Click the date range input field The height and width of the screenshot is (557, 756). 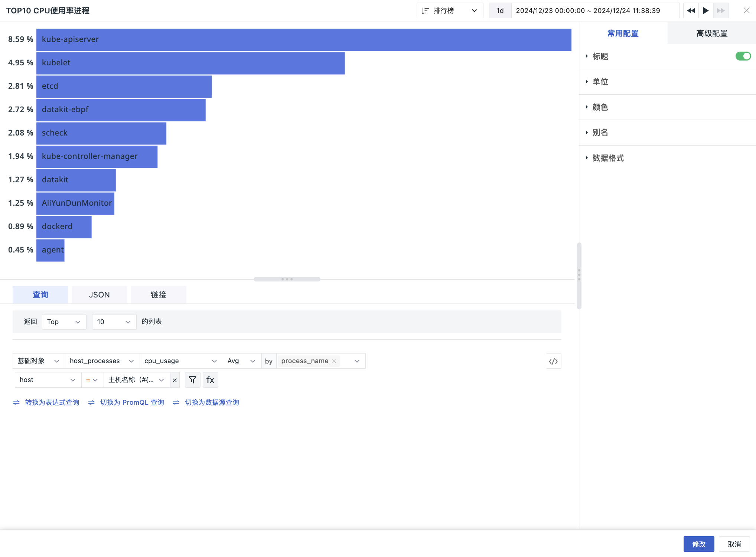coord(595,11)
